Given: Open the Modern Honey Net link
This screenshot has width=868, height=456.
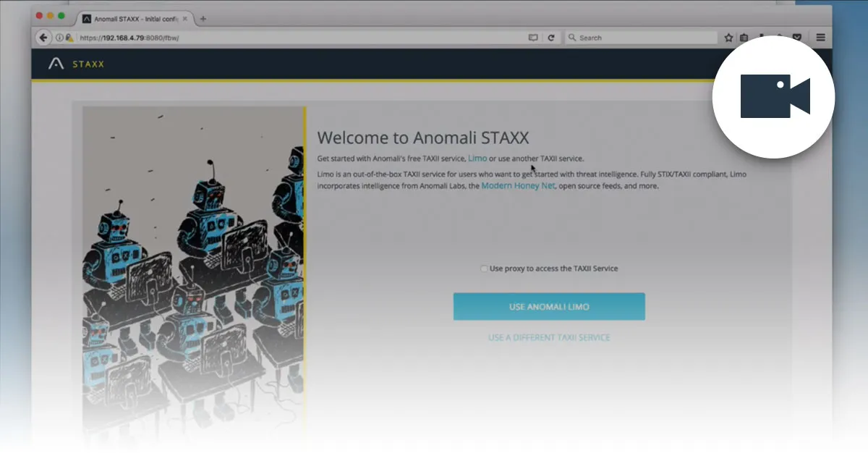Looking at the screenshot, I should (518, 186).
